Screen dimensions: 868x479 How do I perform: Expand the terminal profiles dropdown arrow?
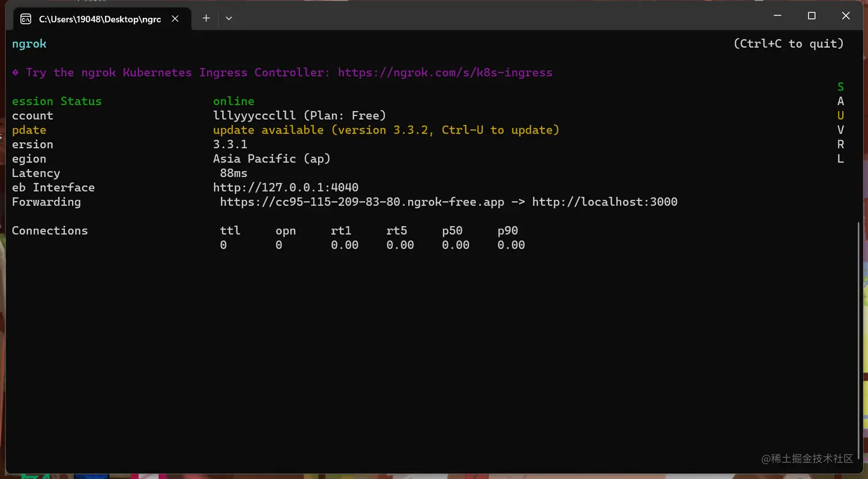pyautogui.click(x=228, y=18)
